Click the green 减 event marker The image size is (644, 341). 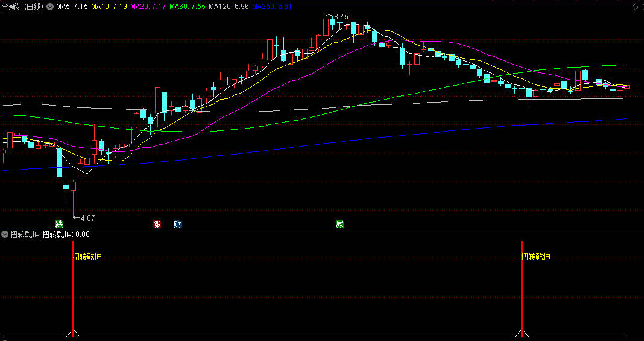[x=339, y=225]
